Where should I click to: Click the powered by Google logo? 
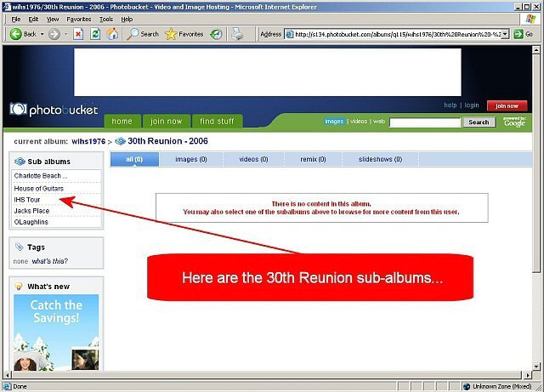(515, 122)
